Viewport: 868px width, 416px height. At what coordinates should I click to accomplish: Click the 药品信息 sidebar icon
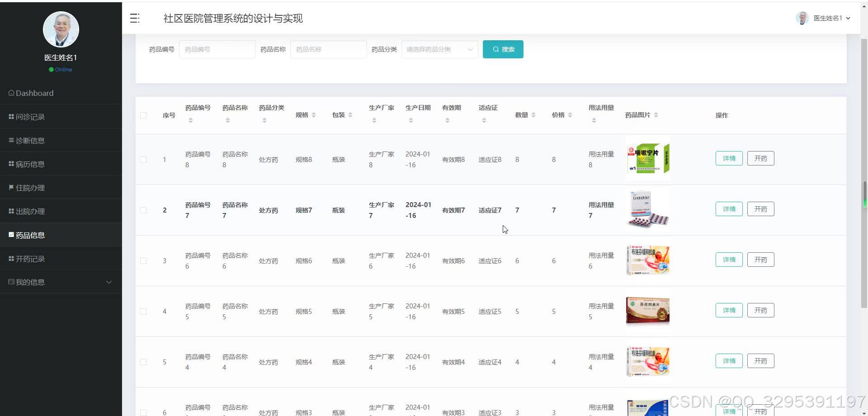click(x=10, y=235)
